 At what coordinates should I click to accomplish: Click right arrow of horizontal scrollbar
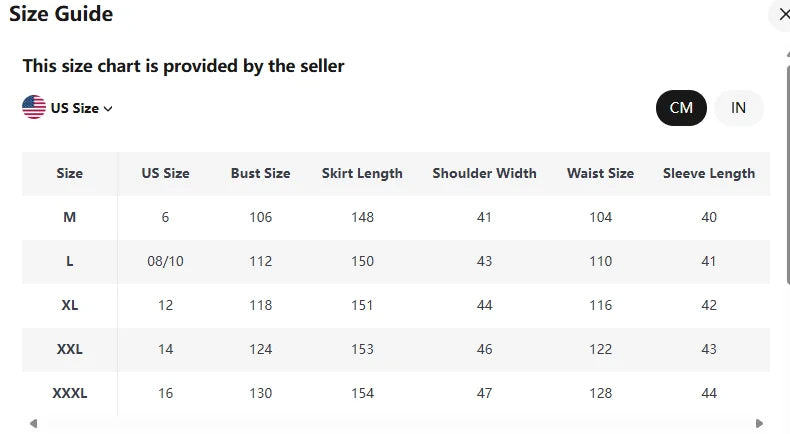click(759, 423)
